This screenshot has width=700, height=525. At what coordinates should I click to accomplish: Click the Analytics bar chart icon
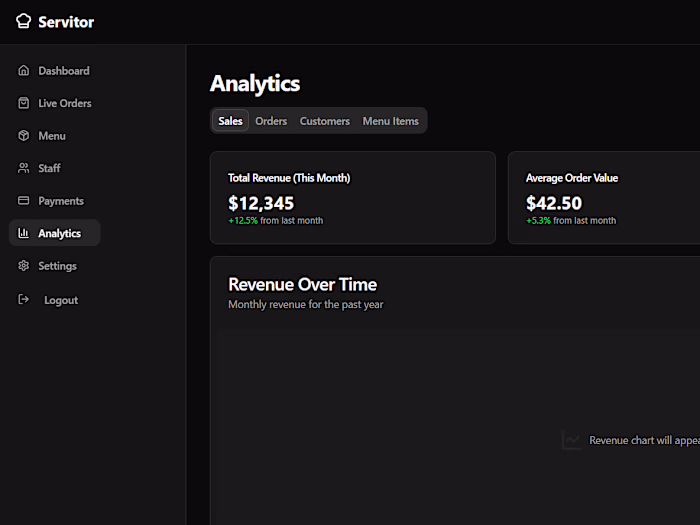point(23,233)
